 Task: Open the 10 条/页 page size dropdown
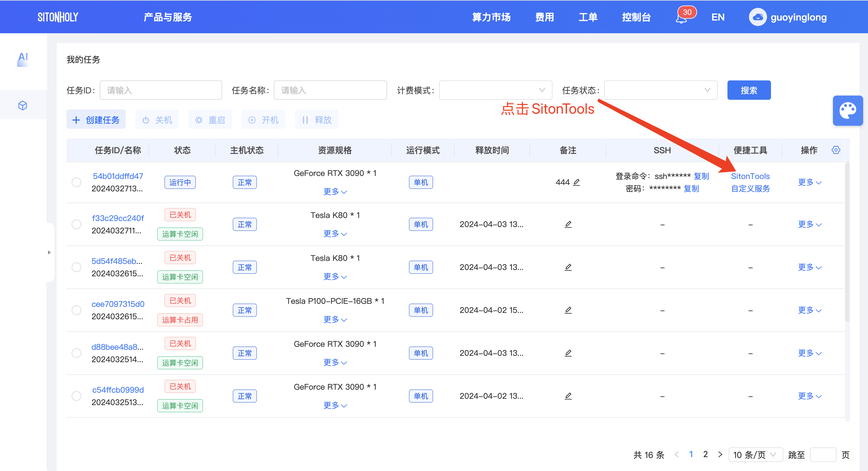click(755, 455)
